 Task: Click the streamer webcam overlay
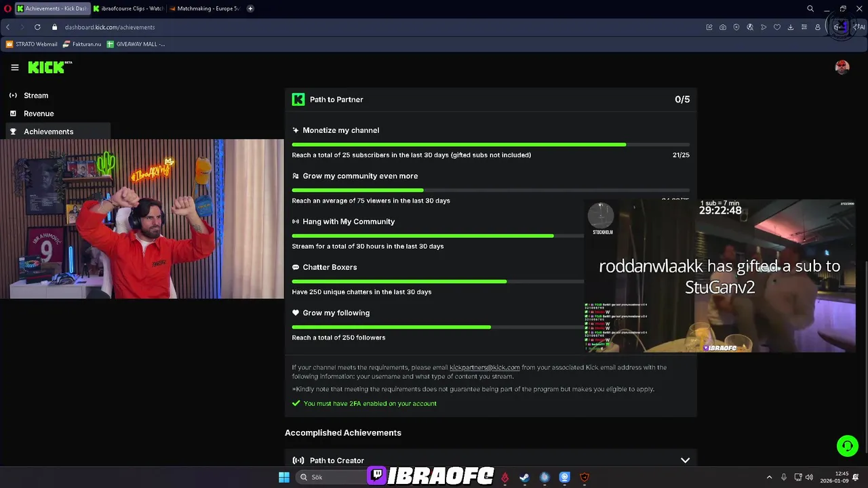tap(142, 219)
